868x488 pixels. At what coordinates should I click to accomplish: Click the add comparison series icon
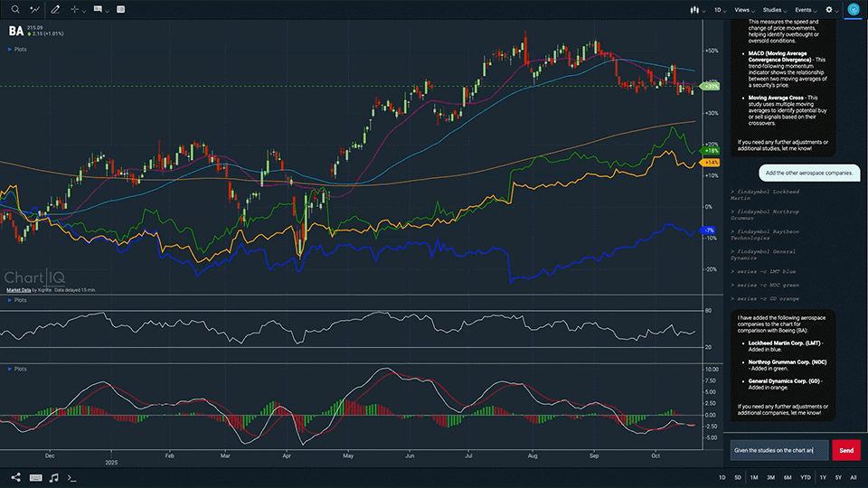pyautogui.click(x=35, y=9)
